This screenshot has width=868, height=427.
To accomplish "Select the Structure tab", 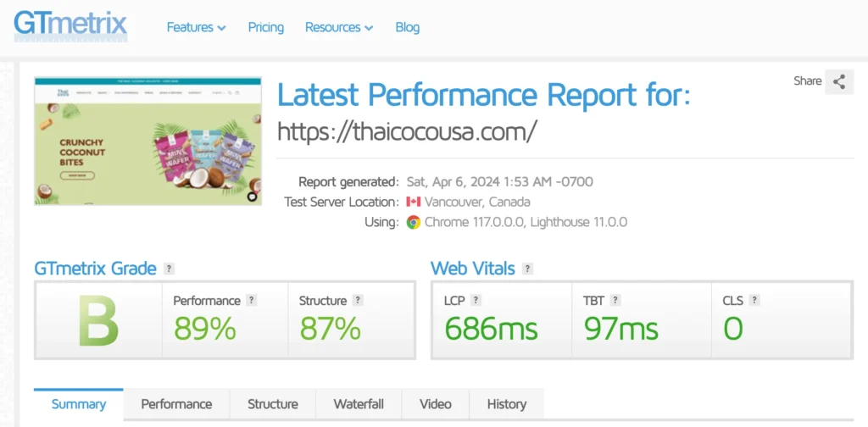I will coord(272,404).
